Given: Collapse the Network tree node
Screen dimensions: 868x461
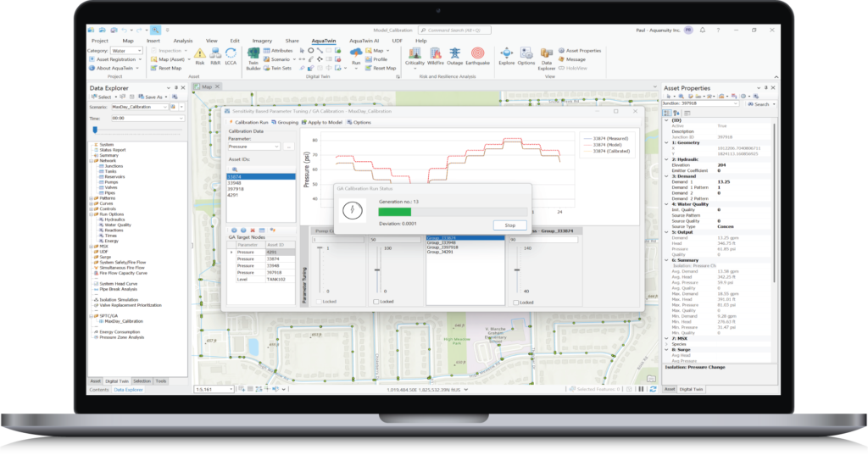Looking at the screenshot, I should (92, 160).
